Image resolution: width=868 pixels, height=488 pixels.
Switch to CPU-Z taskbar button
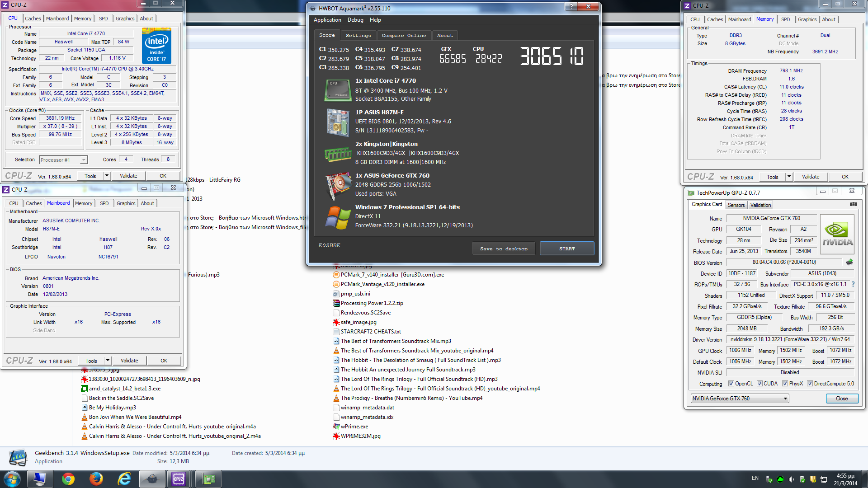(179, 479)
